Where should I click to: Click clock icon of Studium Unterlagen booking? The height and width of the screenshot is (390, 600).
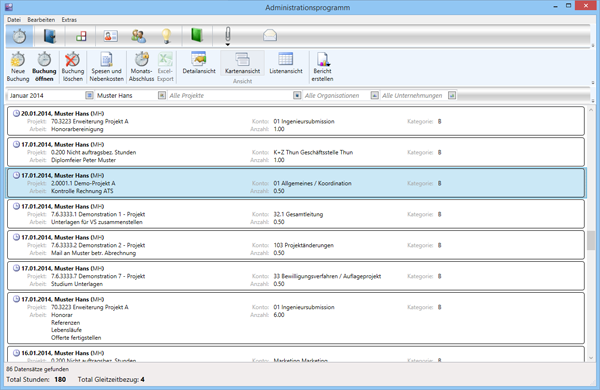click(16, 268)
